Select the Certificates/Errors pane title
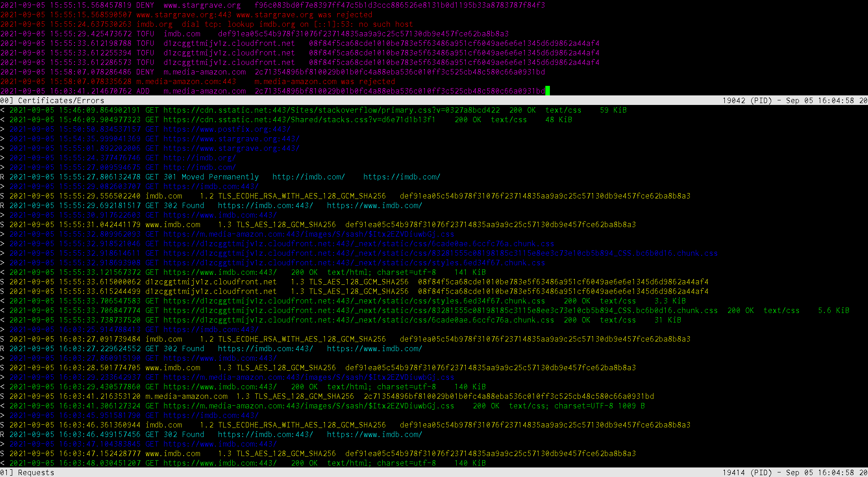Screen dimensions: 868x477 [61, 100]
